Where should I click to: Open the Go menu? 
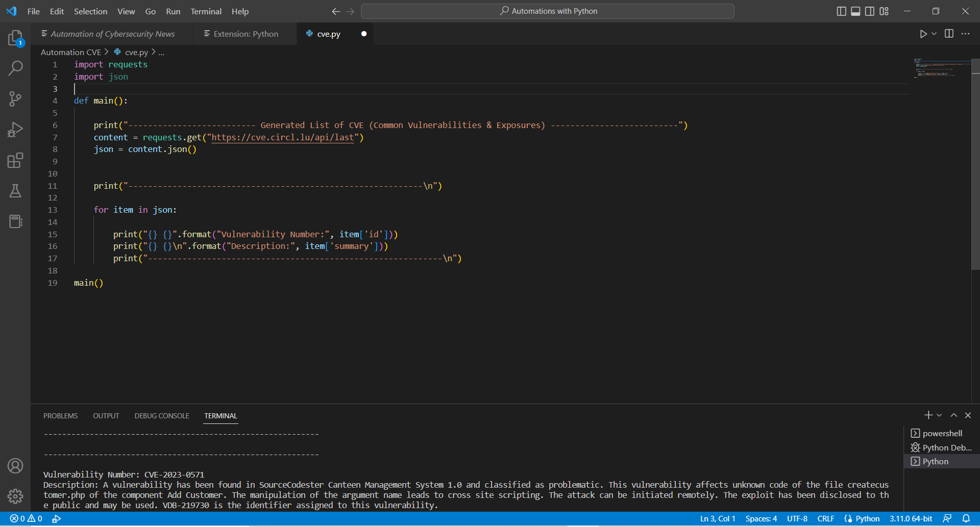[x=150, y=11]
